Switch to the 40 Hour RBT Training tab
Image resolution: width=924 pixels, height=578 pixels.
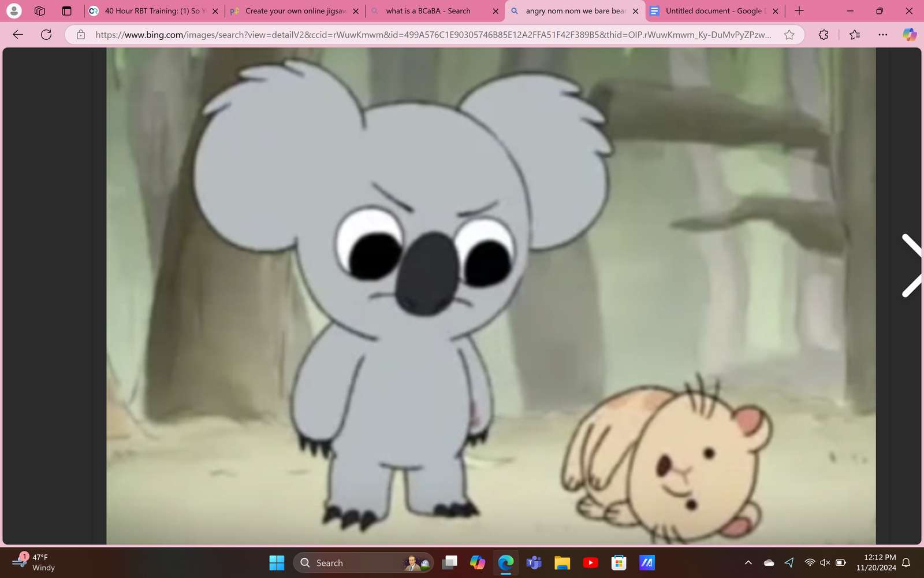point(154,11)
